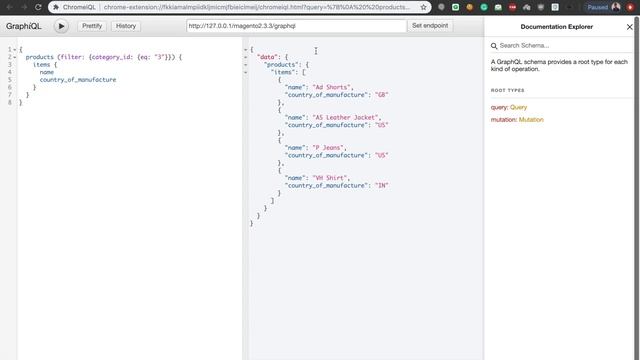
Task: Go forward in the browser
Action: pyautogui.click(x=24, y=7)
